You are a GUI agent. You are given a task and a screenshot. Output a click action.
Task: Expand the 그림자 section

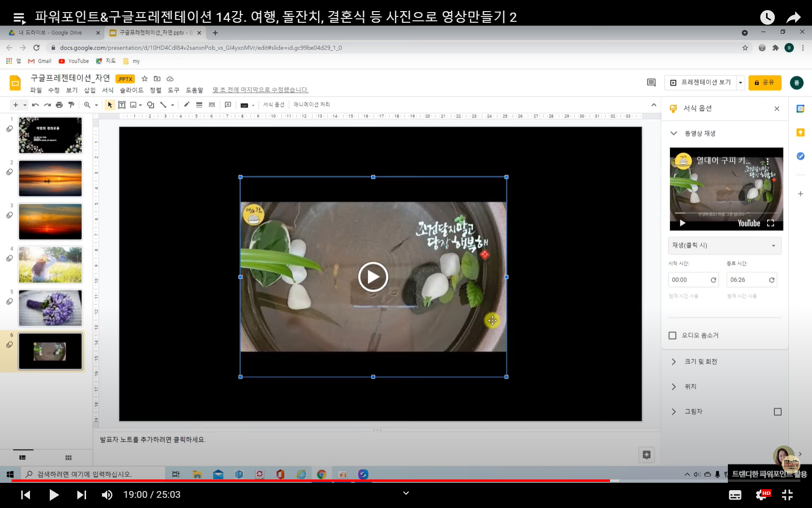(x=674, y=412)
